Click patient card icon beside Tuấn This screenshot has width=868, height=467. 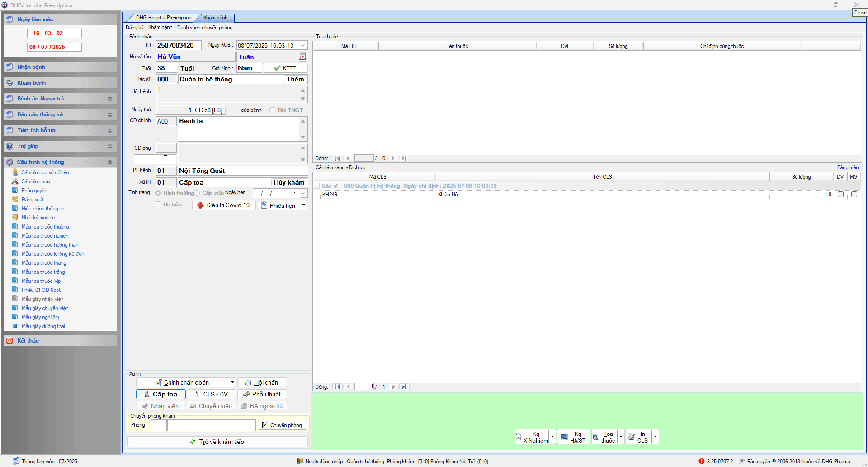[303, 57]
